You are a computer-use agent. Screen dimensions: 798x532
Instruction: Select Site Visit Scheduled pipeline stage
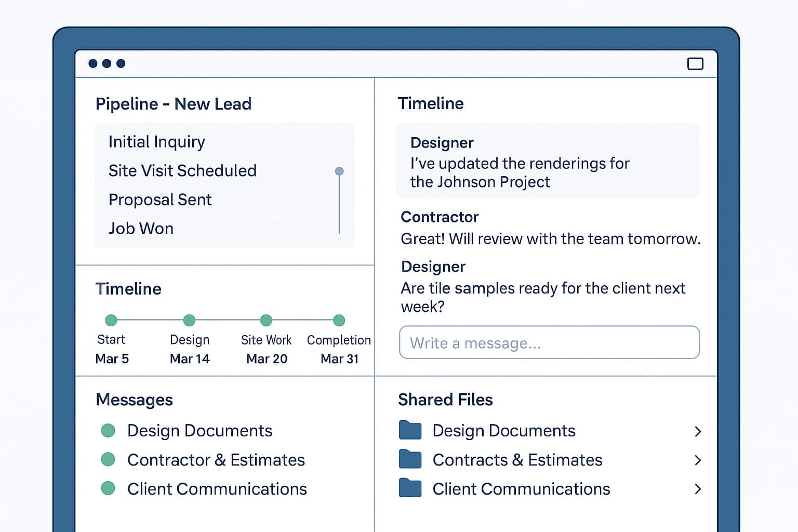(182, 170)
